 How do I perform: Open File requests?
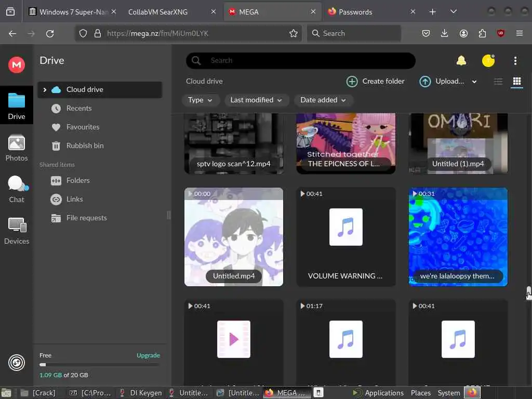(87, 218)
